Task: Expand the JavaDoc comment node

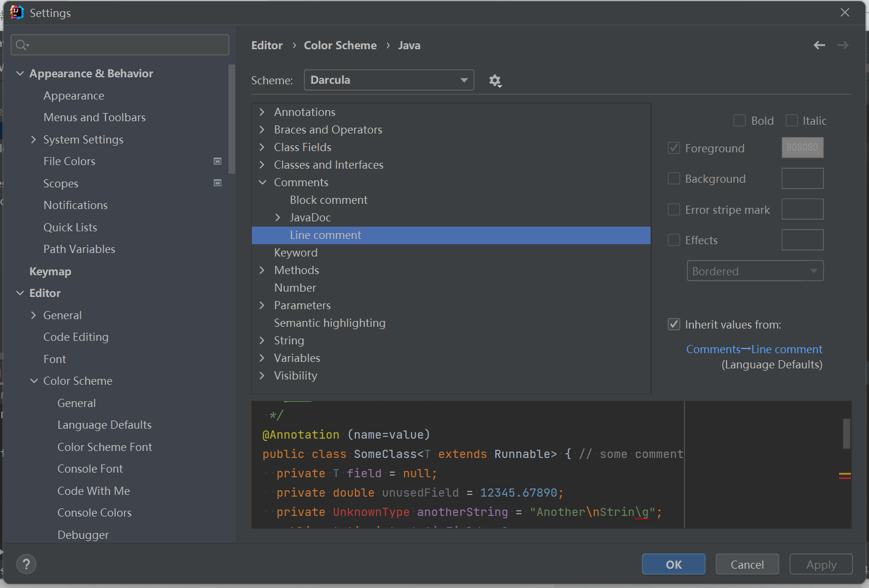Action: point(278,217)
